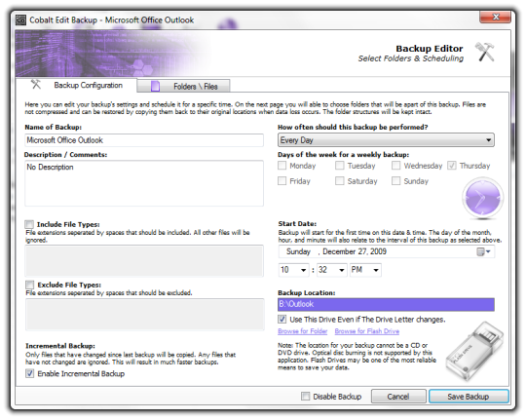Viewport: 526px width, 420px height.
Task: Click the flash drive image
Action: click(x=475, y=352)
